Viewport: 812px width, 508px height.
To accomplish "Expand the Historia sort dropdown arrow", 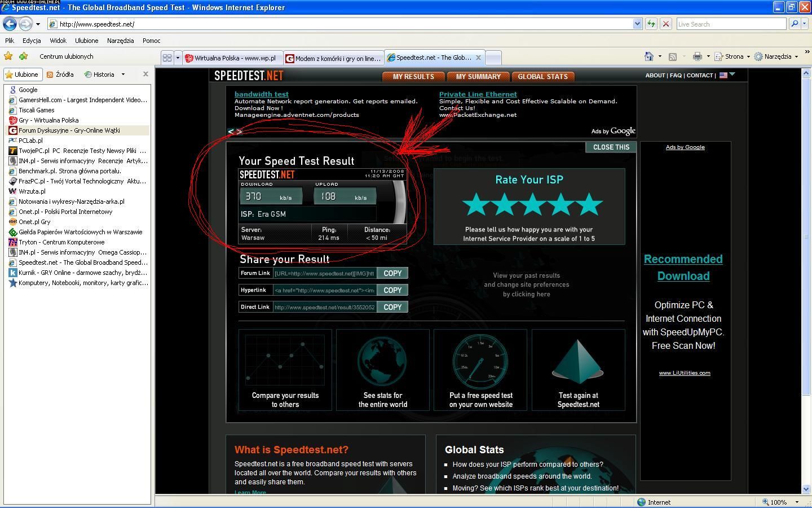I will tap(123, 75).
